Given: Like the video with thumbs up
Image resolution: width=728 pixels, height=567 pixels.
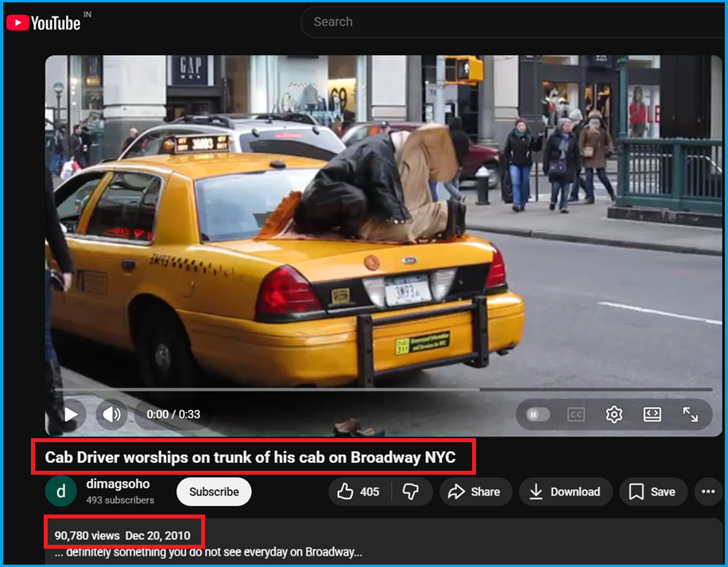Looking at the screenshot, I should (358, 491).
